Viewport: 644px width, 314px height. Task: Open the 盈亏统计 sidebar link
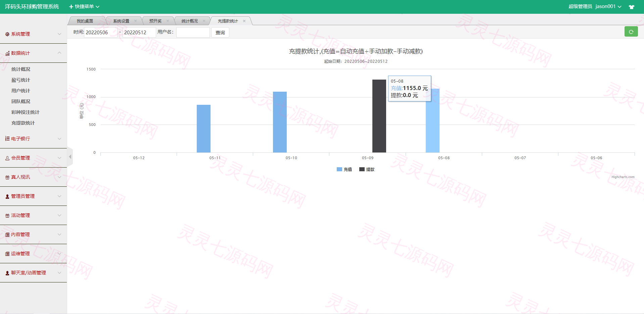coord(21,80)
